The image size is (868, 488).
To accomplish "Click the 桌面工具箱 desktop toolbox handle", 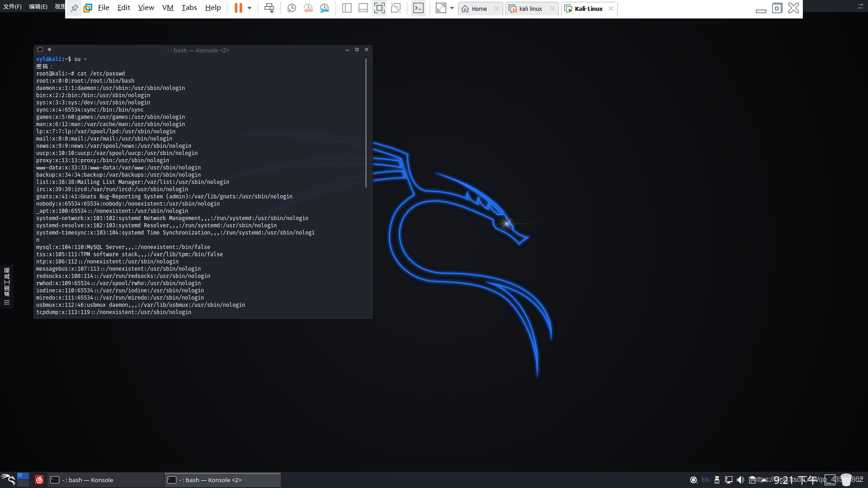I will [x=7, y=286].
